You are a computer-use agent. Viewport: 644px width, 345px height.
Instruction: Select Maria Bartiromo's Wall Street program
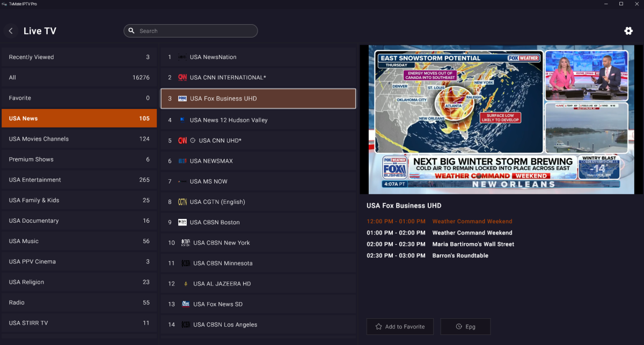[473, 244]
